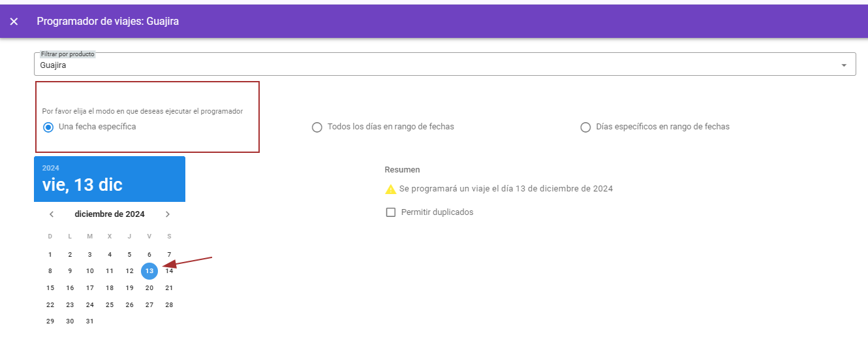Select 'Una fecha específica' radio option

click(x=48, y=127)
